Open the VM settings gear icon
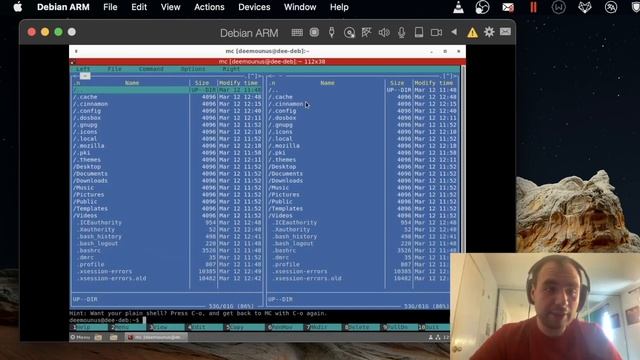 coord(489,32)
